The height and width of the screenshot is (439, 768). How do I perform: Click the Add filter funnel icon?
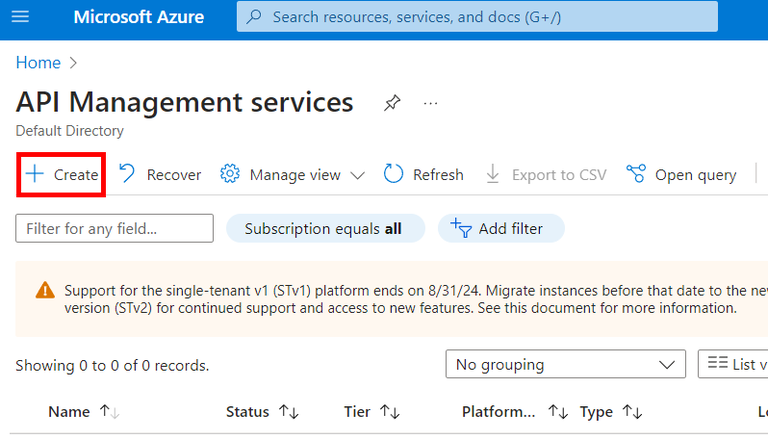pyautogui.click(x=461, y=228)
